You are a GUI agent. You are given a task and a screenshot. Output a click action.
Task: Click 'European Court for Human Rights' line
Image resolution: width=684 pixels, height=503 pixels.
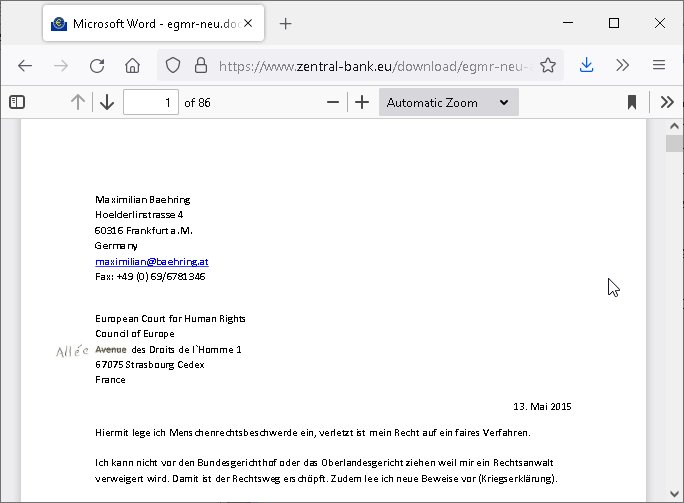click(170, 319)
